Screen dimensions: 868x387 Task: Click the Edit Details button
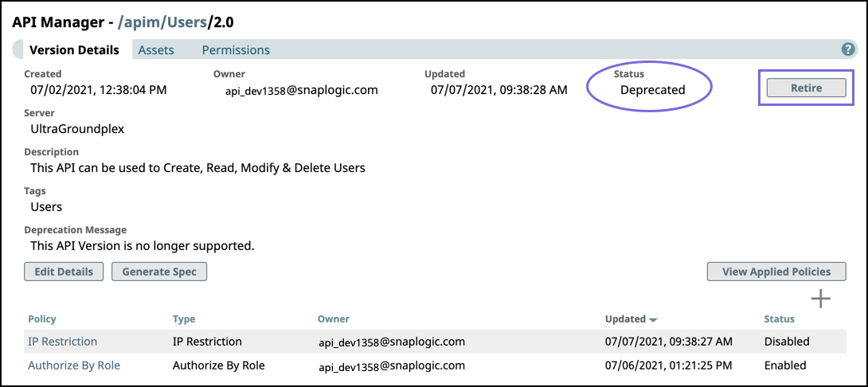(x=64, y=272)
